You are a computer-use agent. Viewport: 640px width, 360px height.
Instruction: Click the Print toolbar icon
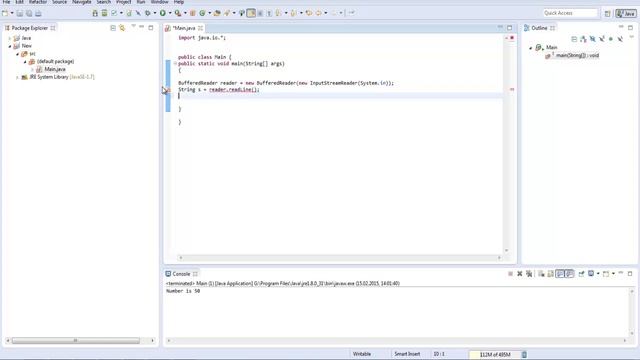38,13
